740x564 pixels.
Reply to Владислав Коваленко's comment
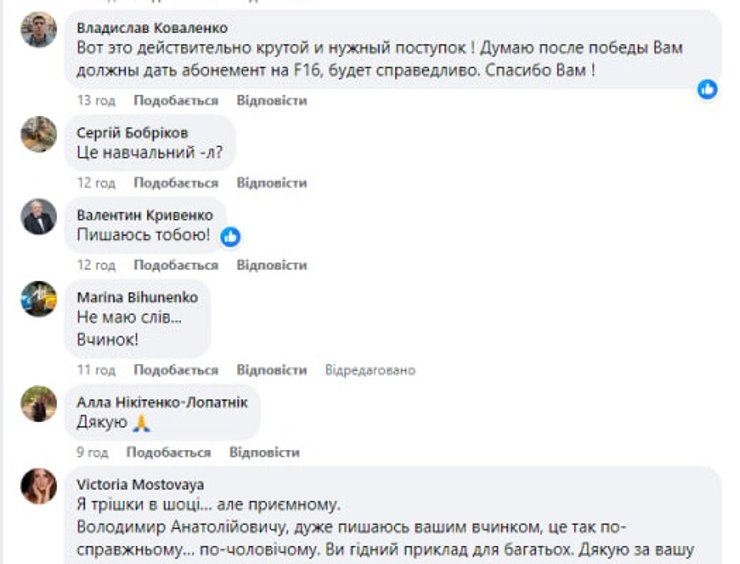click(x=271, y=100)
